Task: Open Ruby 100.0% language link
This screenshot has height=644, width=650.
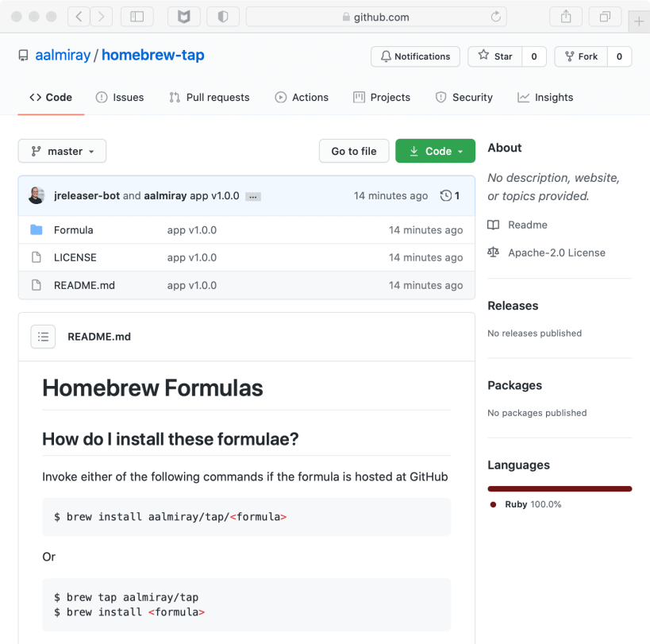Action: point(533,504)
